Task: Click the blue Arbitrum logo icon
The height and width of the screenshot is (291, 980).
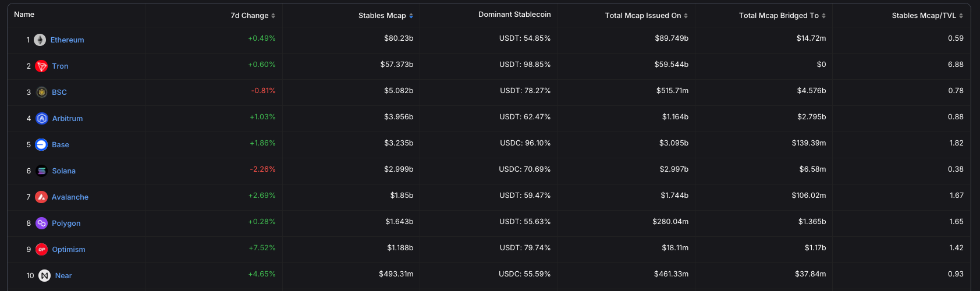Action: coord(41,119)
